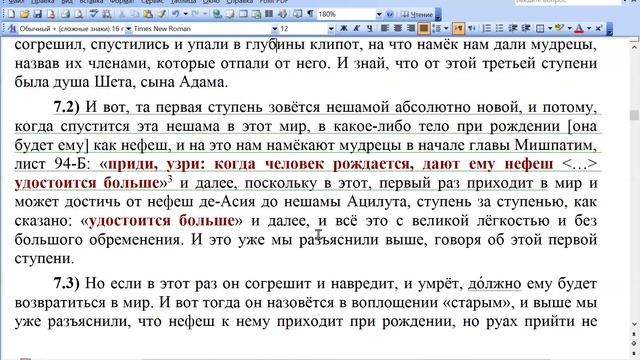Open Word Help with the question mark icon
Screen dimensions: 640x360
tap(390, 14)
